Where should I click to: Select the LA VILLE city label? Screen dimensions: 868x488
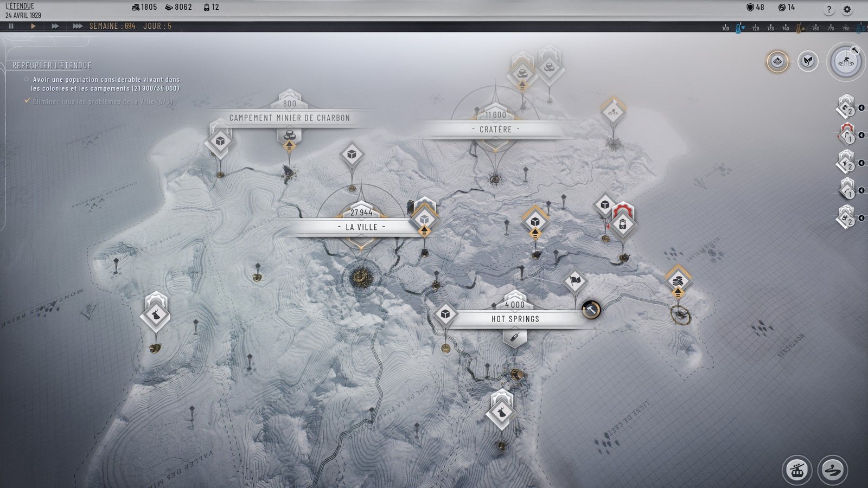click(x=361, y=227)
